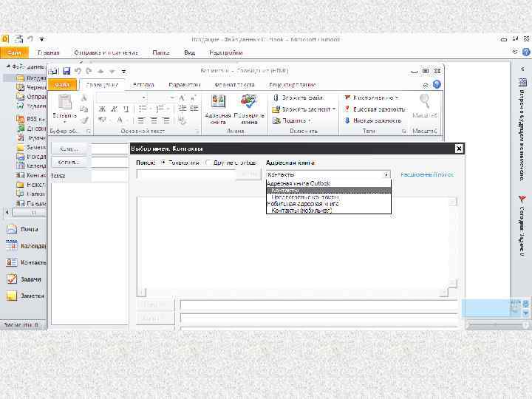
Task: Open Календарь in navigation pane
Action: click(26, 245)
